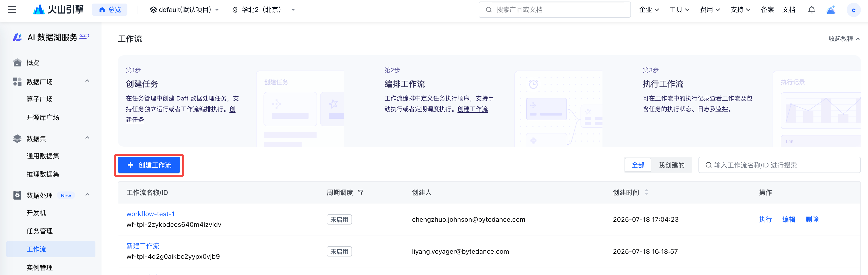The width and height of the screenshot is (868, 275).
Task: Open the default project dropdown
Action: tap(184, 10)
